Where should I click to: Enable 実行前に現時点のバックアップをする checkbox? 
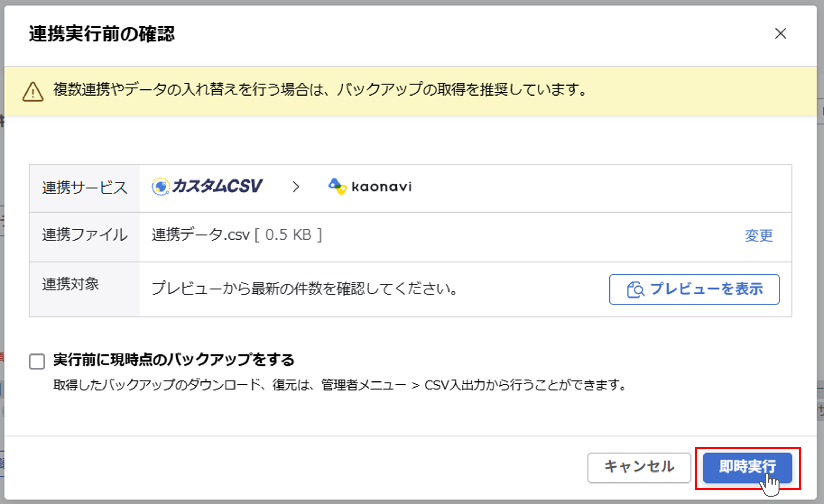coord(37,362)
